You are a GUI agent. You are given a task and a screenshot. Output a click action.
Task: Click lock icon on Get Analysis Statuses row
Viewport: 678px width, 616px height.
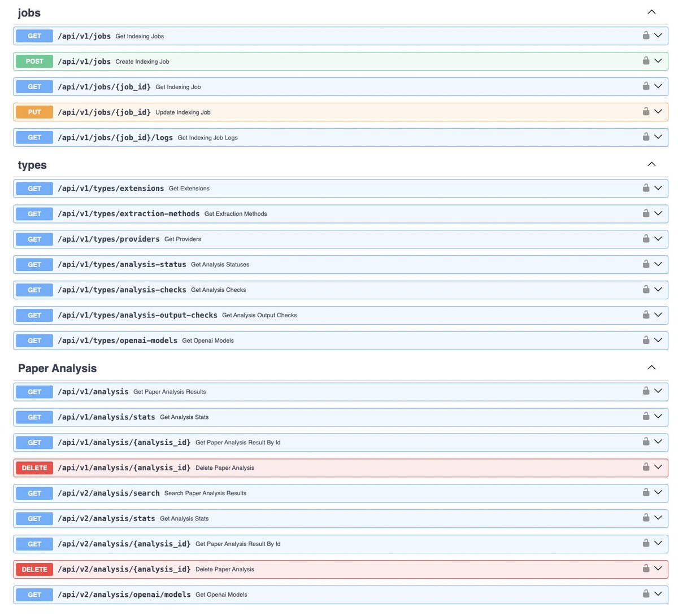click(x=646, y=264)
